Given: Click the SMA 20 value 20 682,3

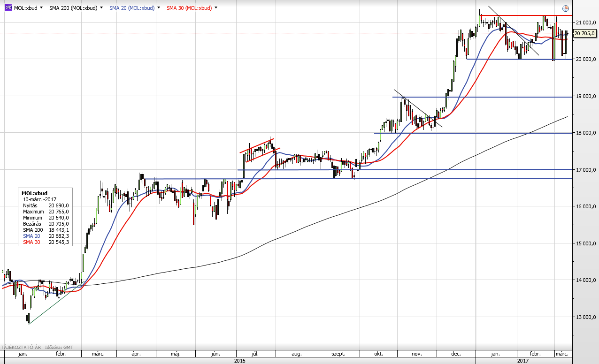Looking at the screenshot, I should 59,236.
